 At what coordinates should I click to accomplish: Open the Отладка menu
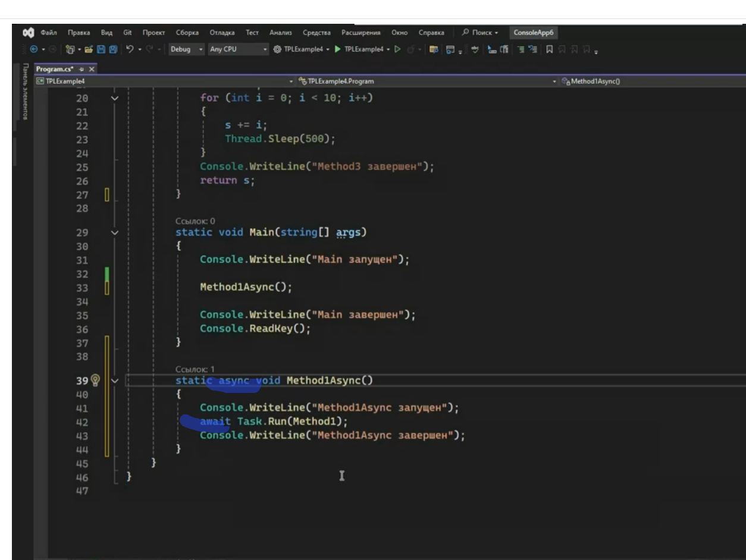pos(222,33)
